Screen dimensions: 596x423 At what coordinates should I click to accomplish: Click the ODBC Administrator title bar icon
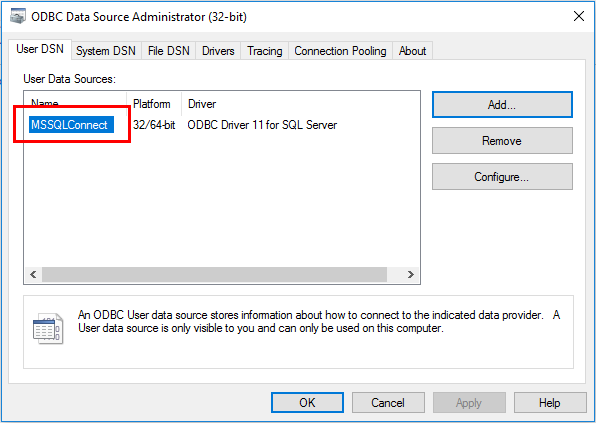pyautogui.click(x=17, y=17)
